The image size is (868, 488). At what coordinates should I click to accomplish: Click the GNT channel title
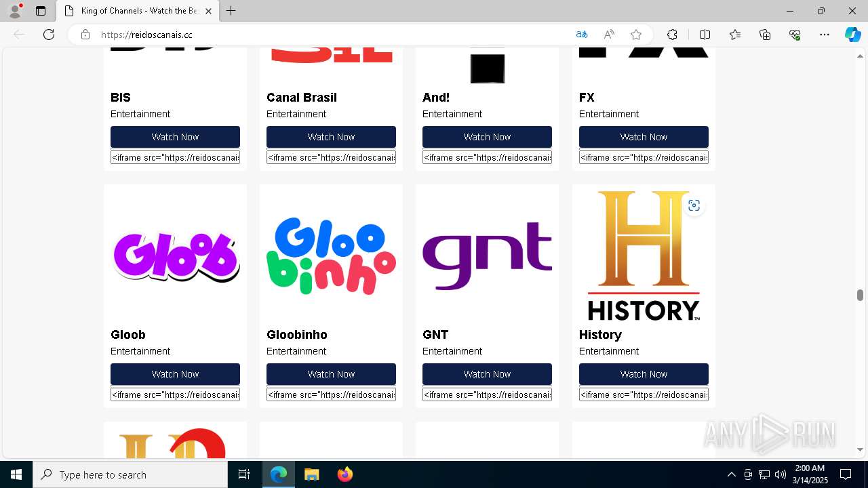[x=435, y=335]
